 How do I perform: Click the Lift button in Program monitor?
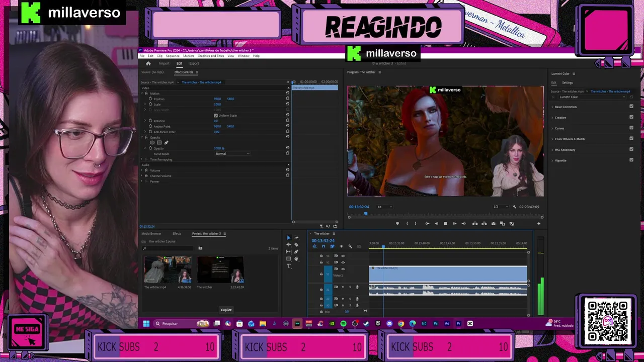(x=475, y=223)
